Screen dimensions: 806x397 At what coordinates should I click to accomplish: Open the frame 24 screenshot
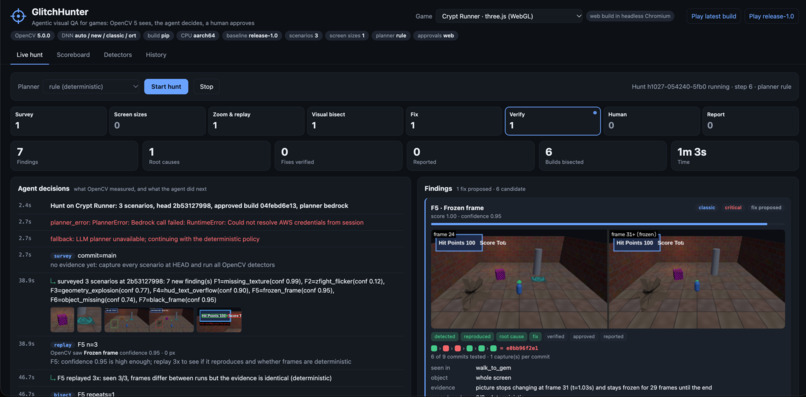click(x=519, y=279)
